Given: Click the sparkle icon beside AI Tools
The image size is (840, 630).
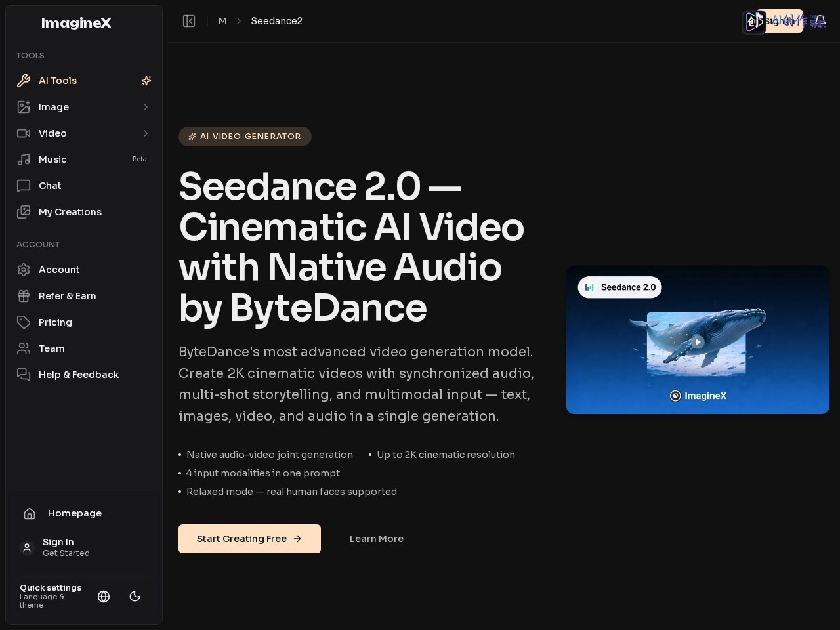Looking at the screenshot, I should coord(146,81).
